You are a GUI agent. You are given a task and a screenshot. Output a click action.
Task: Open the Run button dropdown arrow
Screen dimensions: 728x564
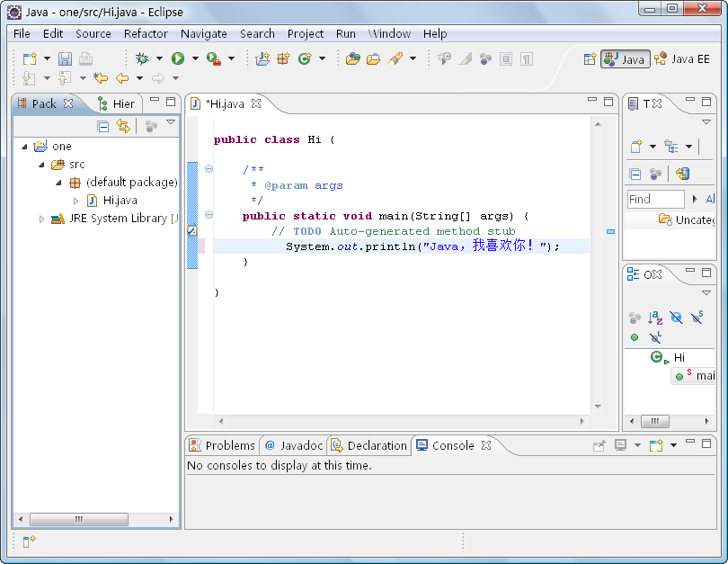click(195, 58)
